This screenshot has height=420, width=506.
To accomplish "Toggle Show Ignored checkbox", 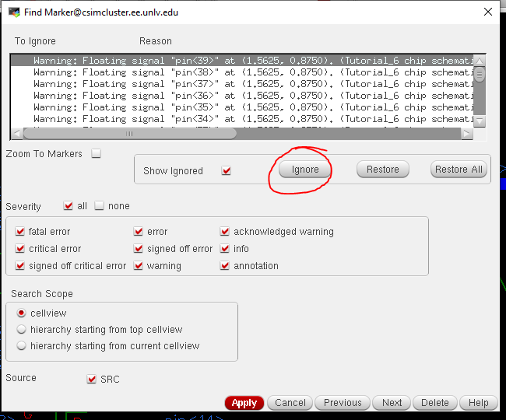I will click(x=227, y=170).
